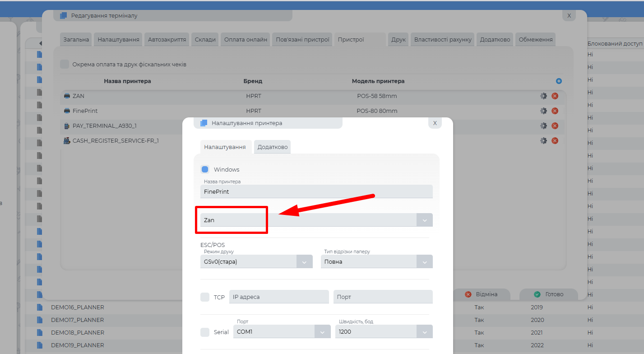Screen dimensions: 644x354
Task: Delete the CASH_REGISTER_SERVICE-FR_1 device
Action: click(555, 141)
